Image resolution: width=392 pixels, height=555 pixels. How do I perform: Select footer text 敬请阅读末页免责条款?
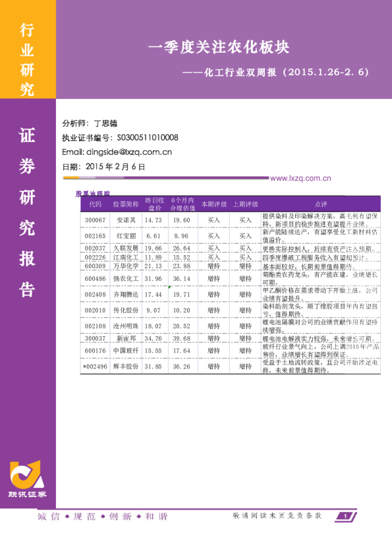(277, 515)
